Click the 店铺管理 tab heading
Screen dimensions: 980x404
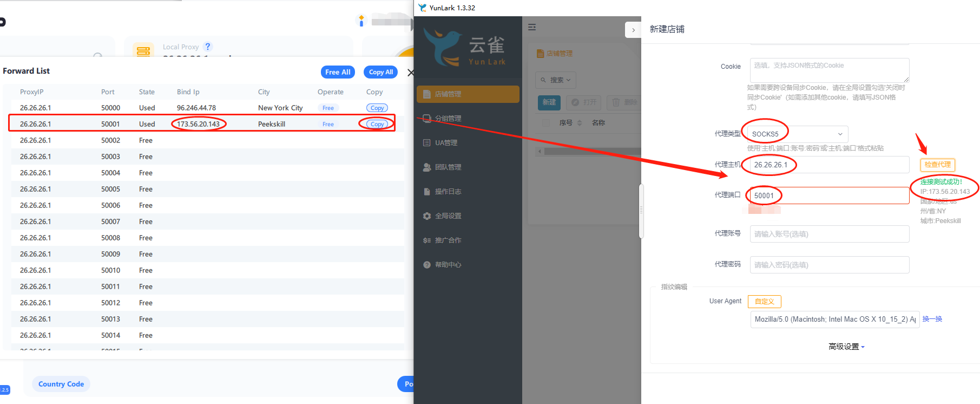(x=555, y=54)
